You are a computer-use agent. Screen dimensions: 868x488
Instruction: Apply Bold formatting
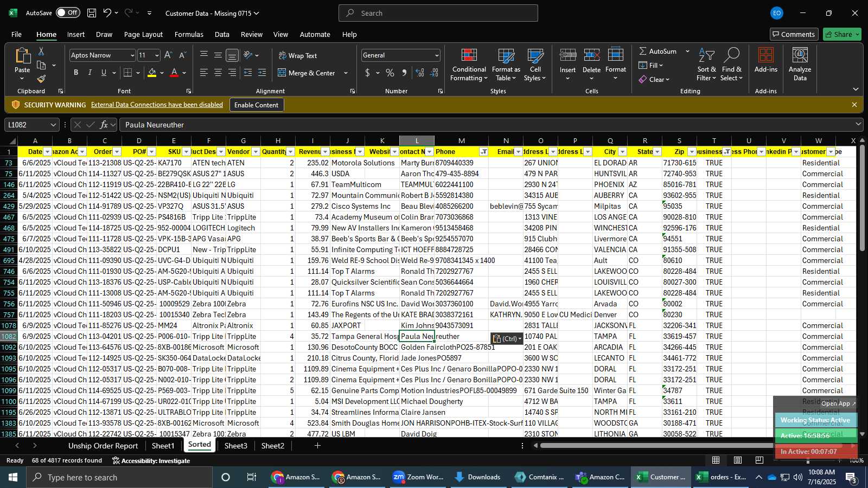[76, 73]
